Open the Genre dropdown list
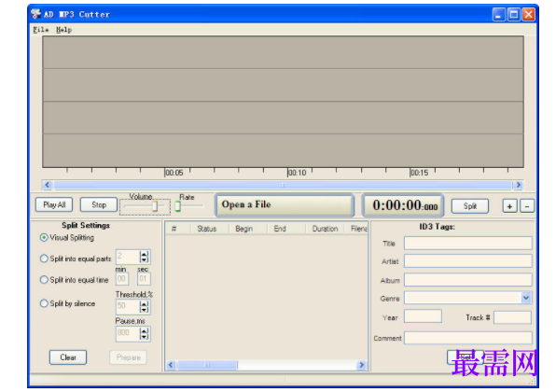The image size is (556, 392). tap(526, 298)
